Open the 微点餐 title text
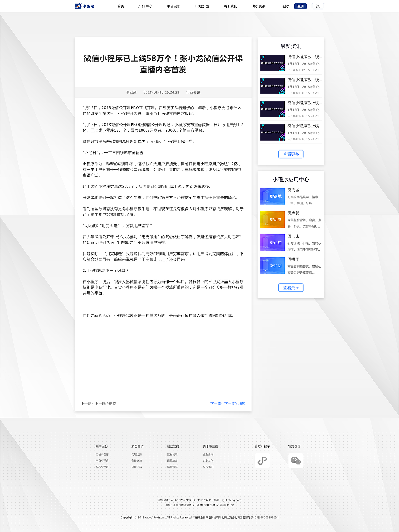The image size is (399, 532). click(x=293, y=213)
